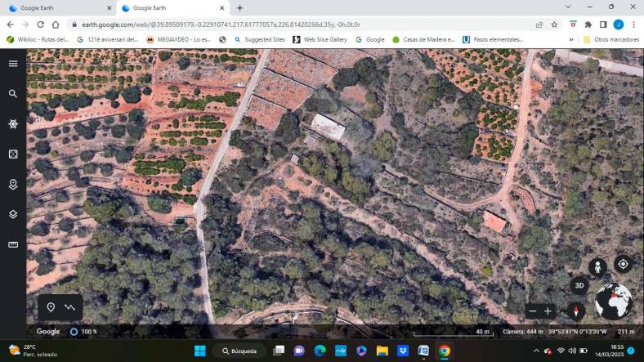Expand the hidden bookmarks overflow chevron

[571, 39]
